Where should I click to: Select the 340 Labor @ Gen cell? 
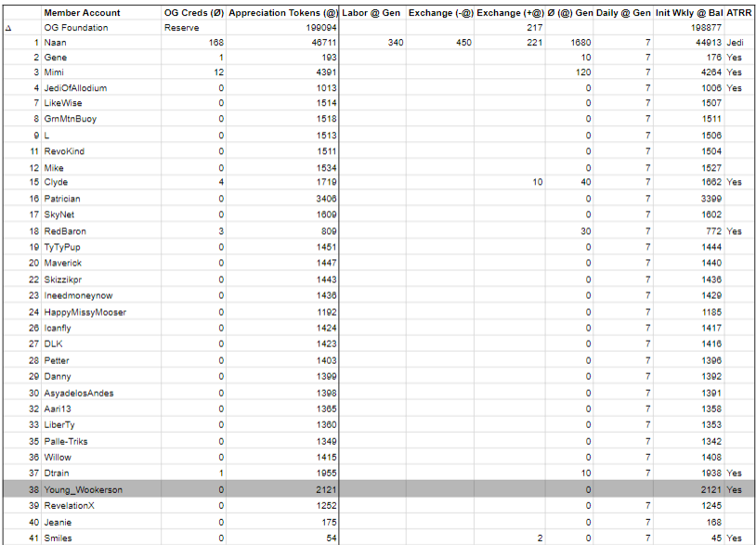tap(396, 43)
